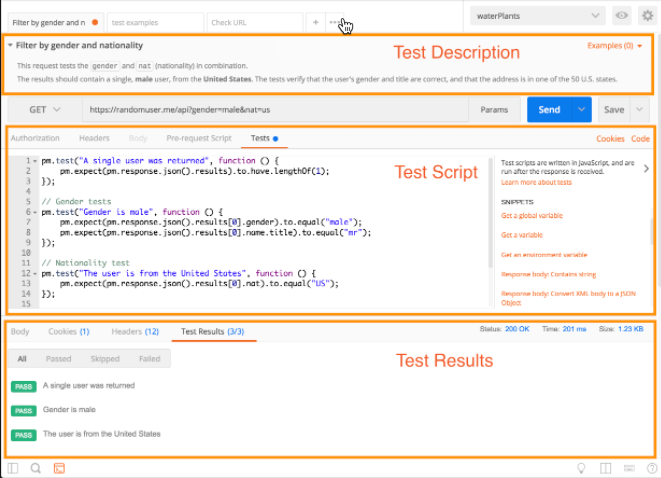
Task: Switch to the Pre-request Script tab
Action: tap(199, 138)
